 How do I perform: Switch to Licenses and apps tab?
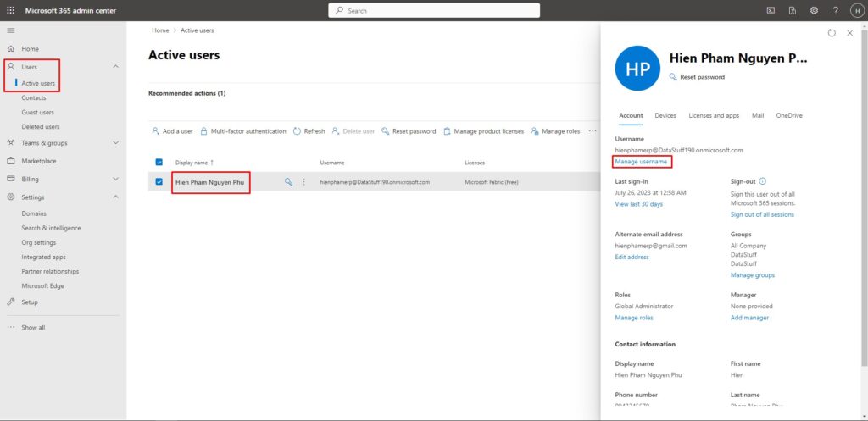pyautogui.click(x=714, y=115)
